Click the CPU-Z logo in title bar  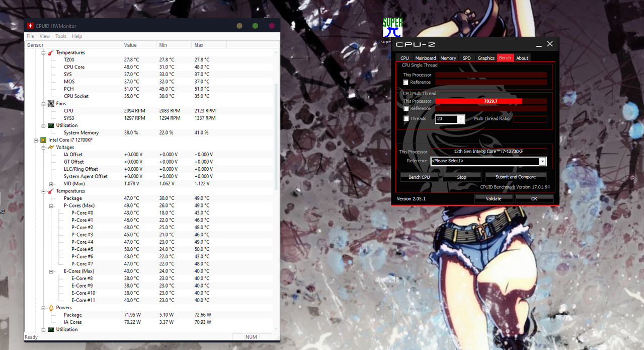[416, 44]
